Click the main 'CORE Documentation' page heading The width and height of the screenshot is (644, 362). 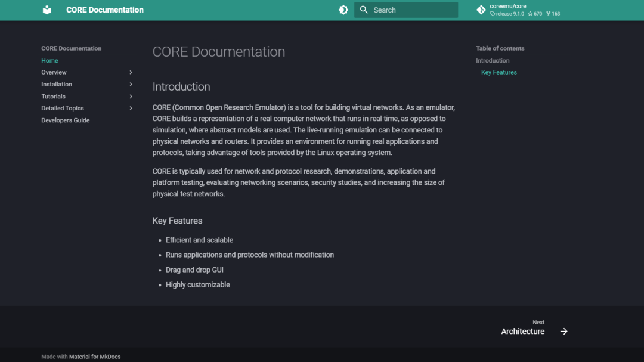click(218, 52)
